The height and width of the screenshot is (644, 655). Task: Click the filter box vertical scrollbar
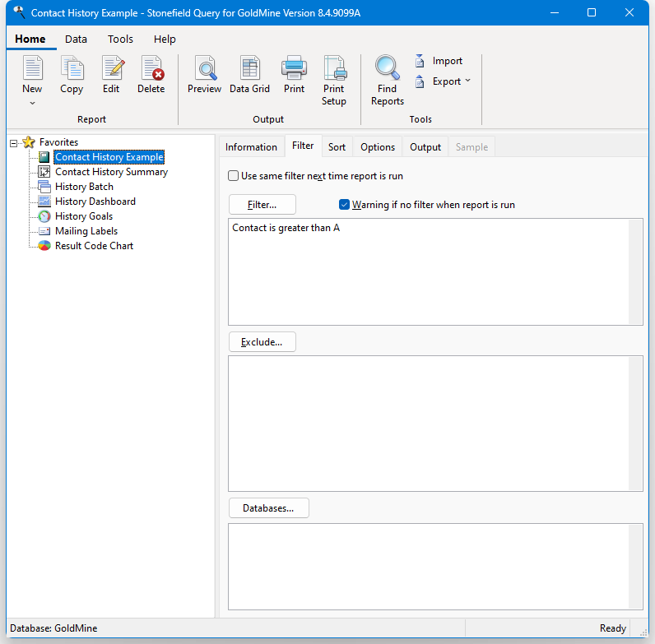(x=635, y=271)
